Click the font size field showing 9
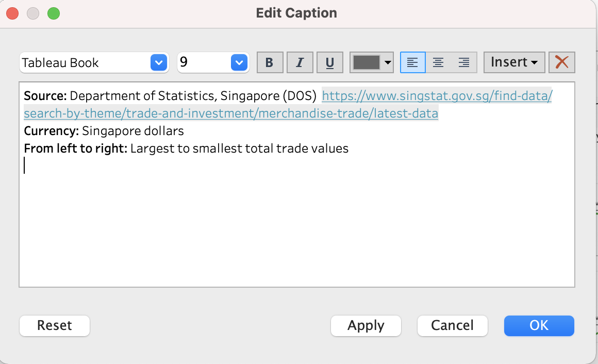The image size is (598, 364). point(204,62)
